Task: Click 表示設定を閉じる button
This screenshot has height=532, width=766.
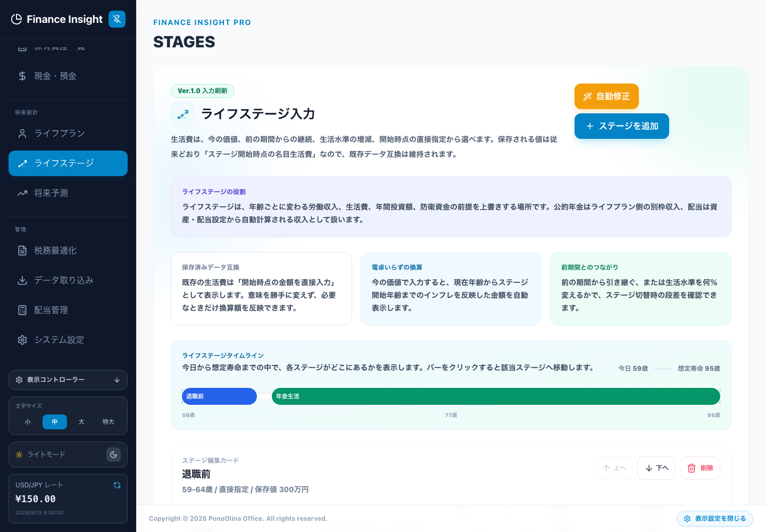Action: click(x=715, y=519)
